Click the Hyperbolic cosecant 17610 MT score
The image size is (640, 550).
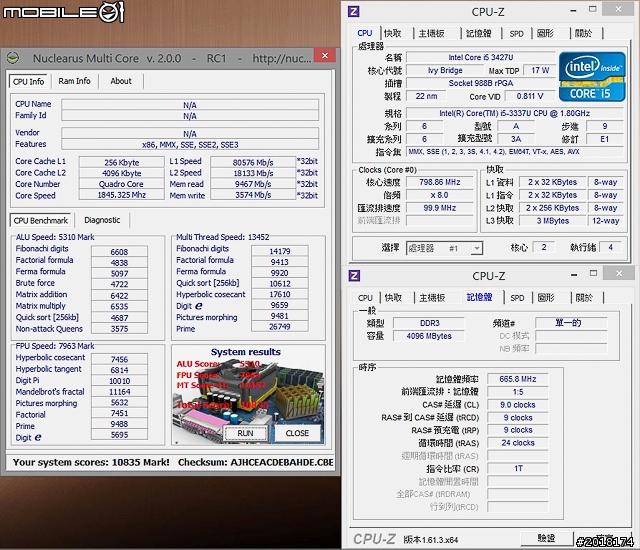280,294
